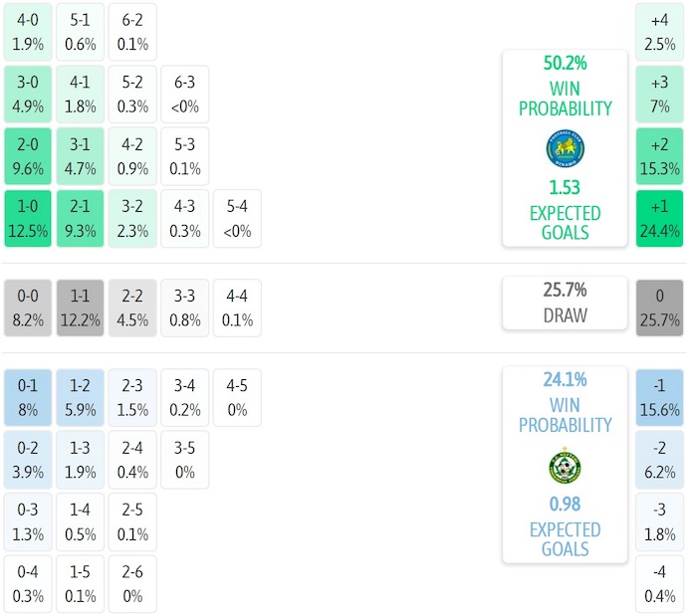Select the 2-0 scoreline tile showing 9.6%

(x=28, y=156)
